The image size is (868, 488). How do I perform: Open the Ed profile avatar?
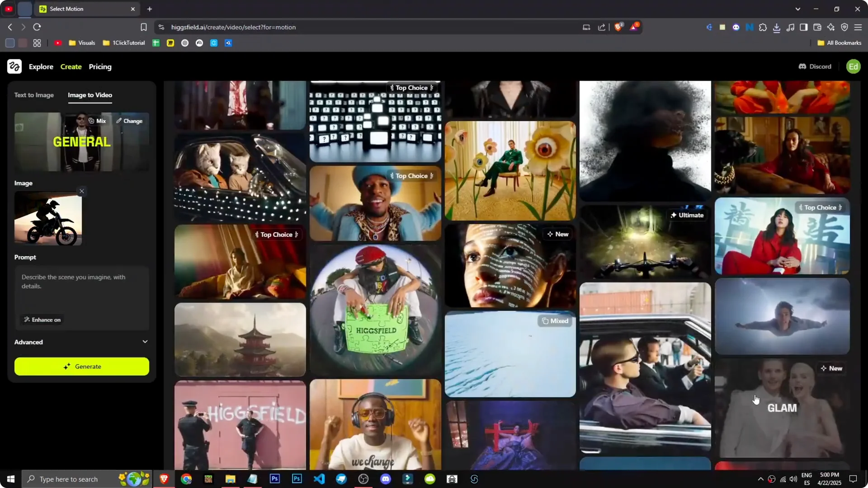pos(854,66)
